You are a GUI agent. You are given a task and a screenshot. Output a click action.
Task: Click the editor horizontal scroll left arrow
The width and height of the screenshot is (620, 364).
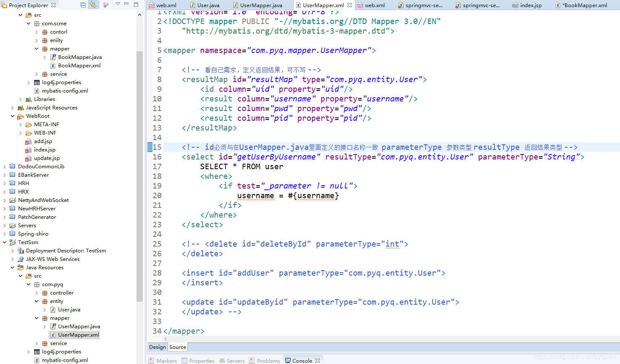coord(166,338)
